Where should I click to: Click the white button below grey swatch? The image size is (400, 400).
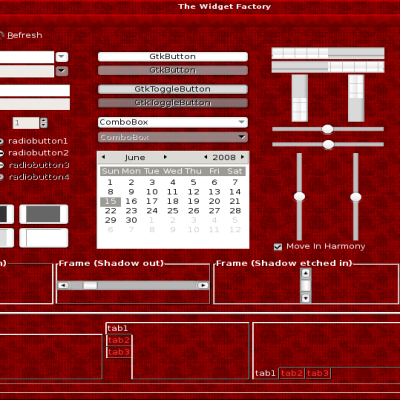44,238
